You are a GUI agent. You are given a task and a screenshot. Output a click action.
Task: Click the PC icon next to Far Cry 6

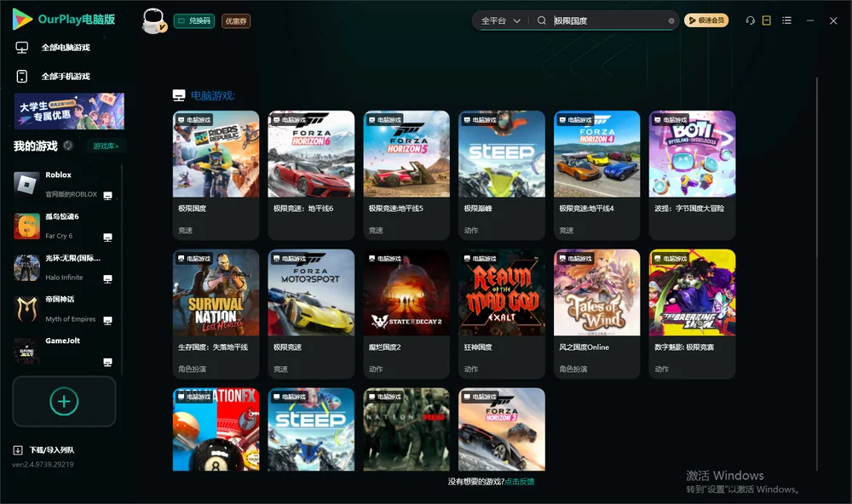107,238
